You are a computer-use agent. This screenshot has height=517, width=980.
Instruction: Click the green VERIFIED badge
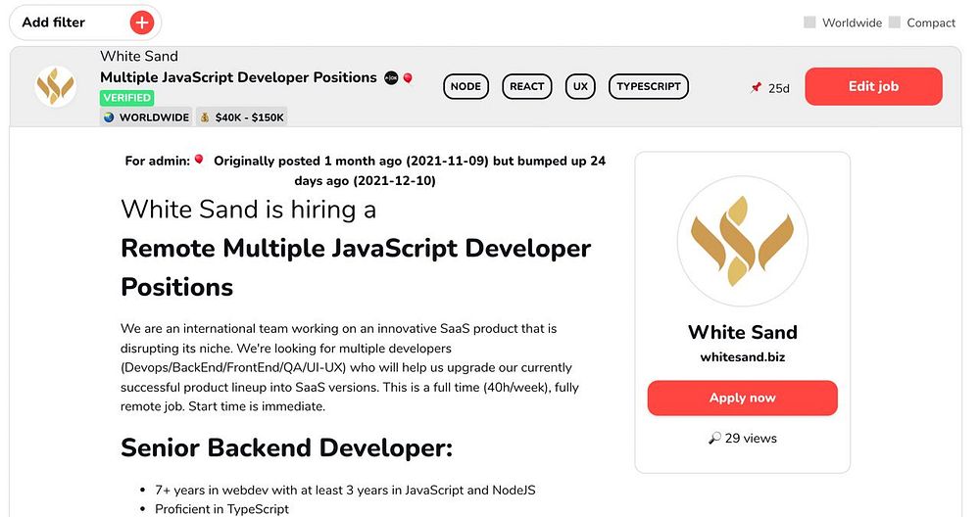click(126, 97)
